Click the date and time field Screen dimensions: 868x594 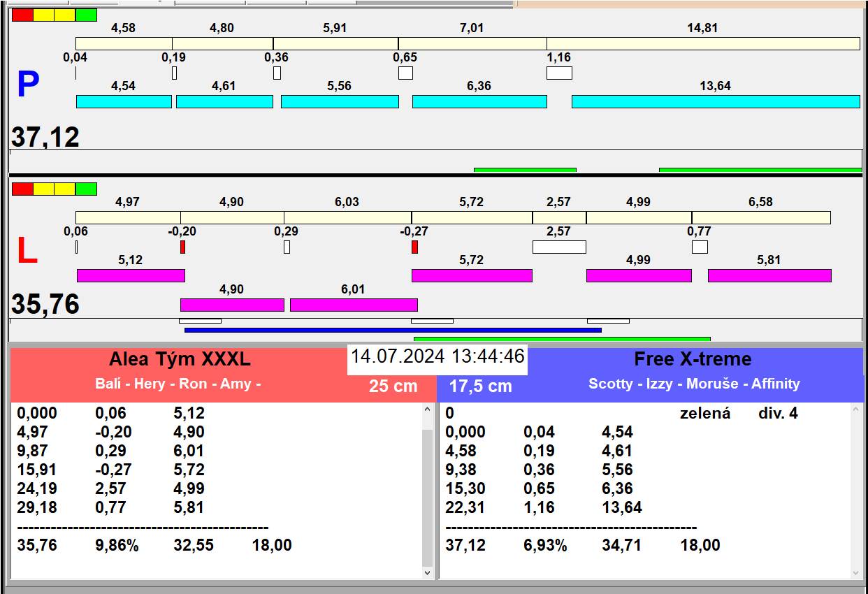point(437,357)
